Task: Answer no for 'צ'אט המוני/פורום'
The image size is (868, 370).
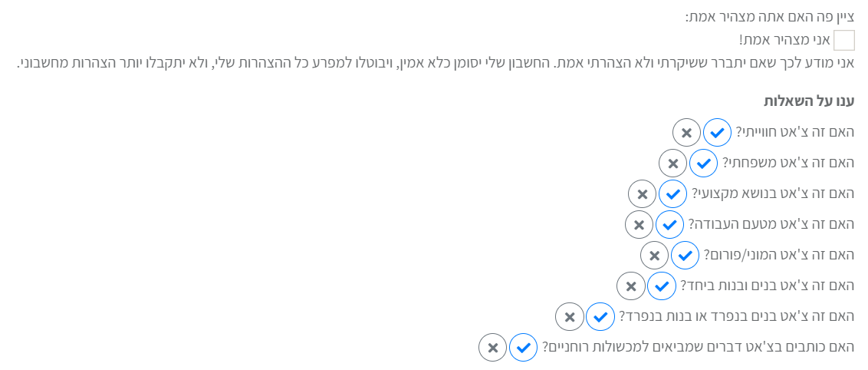Action: tap(654, 256)
